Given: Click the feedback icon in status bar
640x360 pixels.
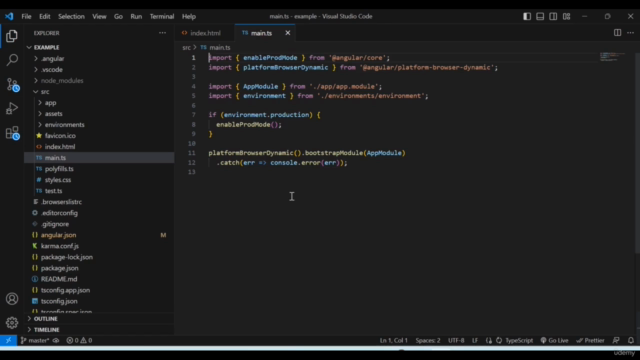Looking at the screenshot, I should pos(616,340).
